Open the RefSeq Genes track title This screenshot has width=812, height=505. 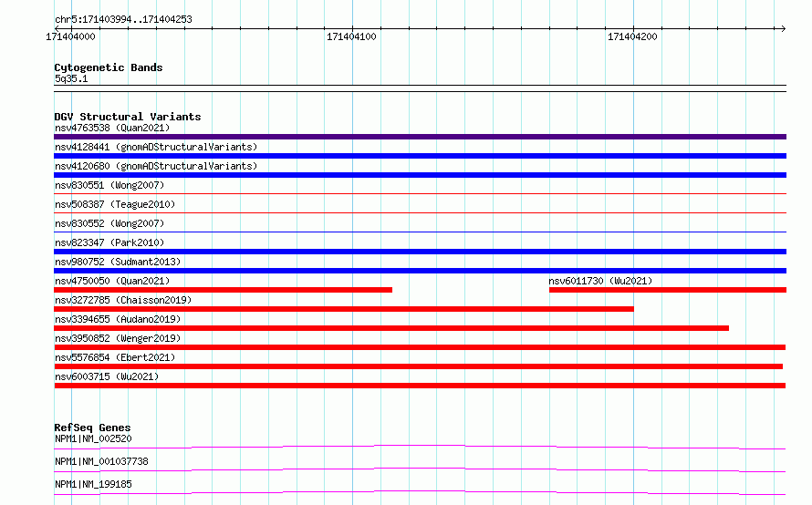pyautogui.click(x=92, y=428)
